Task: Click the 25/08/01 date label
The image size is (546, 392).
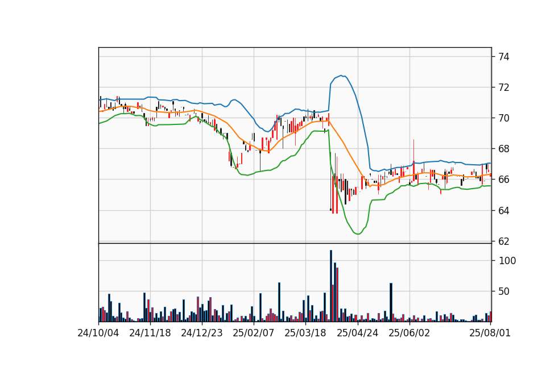Action: point(490,333)
